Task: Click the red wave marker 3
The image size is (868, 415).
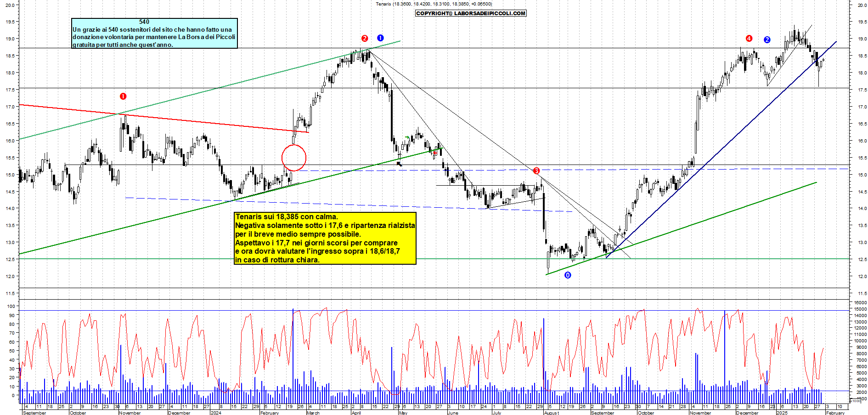Action: pyautogui.click(x=536, y=171)
